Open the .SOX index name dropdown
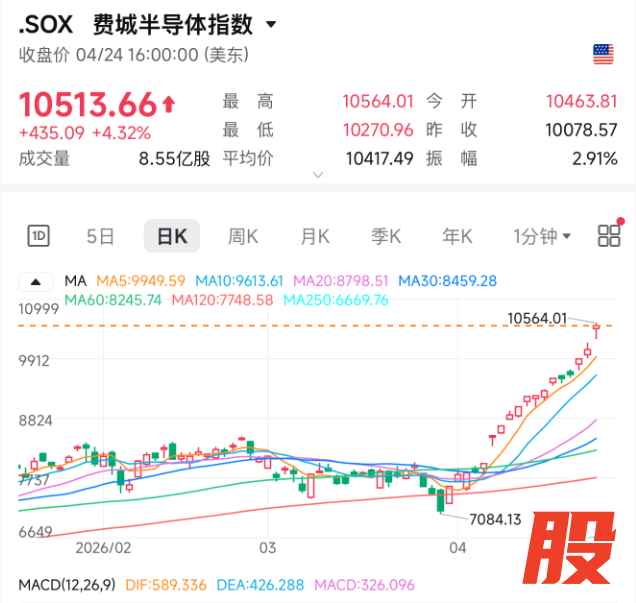The image size is (636, 603). (x=272, y=24)
